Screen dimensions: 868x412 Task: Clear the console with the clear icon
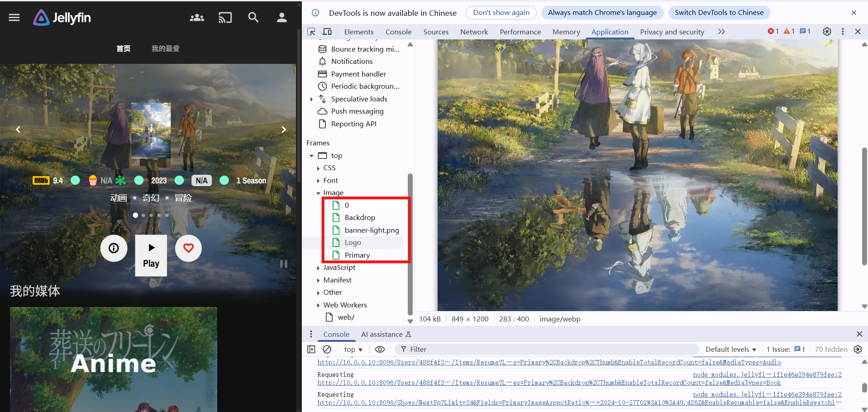[x=327, y=350]
